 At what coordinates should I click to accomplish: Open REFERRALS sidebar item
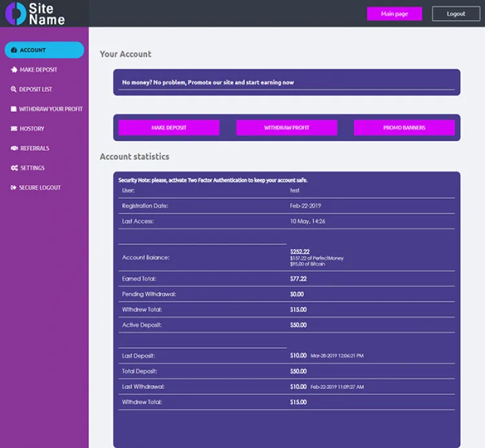point(35,148)
